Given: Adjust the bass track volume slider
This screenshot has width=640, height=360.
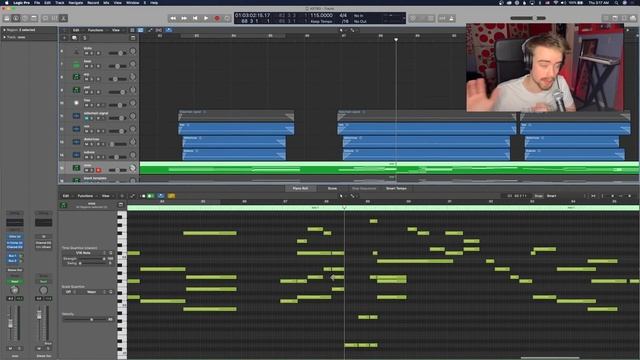Looking at the screenshot, I should (117, 66).
